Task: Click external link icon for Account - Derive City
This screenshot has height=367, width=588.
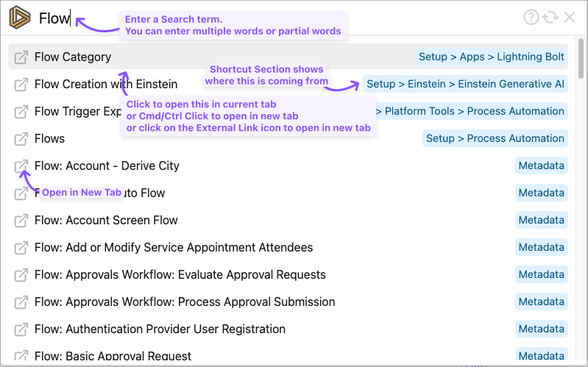Action: click(21, 166)
